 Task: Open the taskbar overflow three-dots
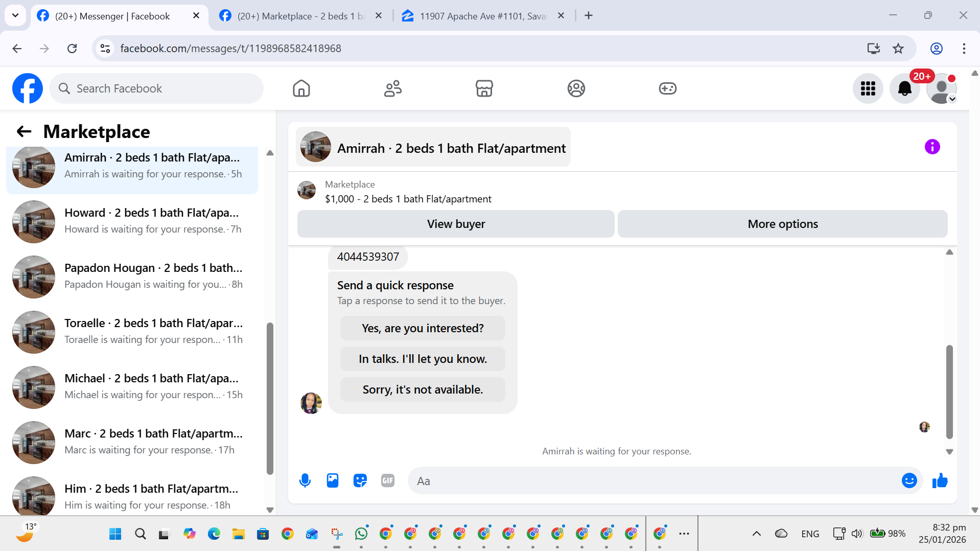pyautogui.click(x=684, y=534)
